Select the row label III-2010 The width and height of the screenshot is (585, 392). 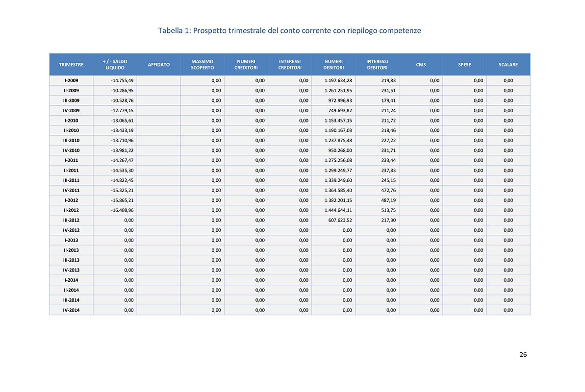pos(71,141)
